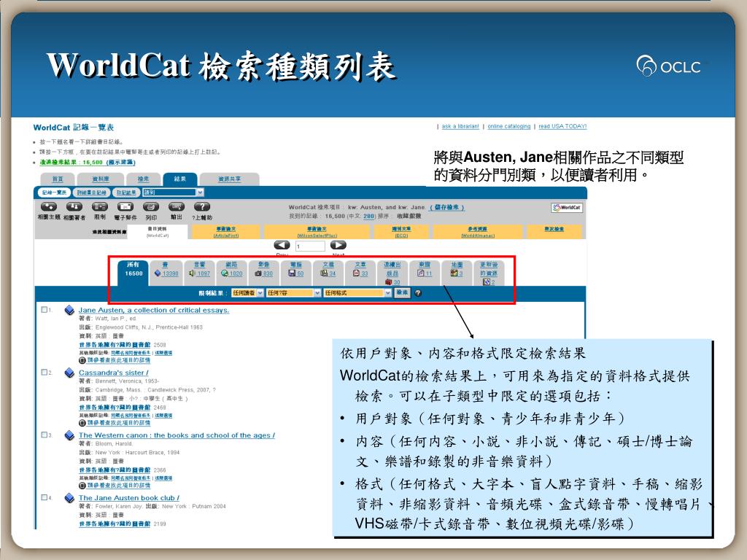Click the WorldCat logo badge
This screenshot has height=560, width=747.
coord(566,208)
